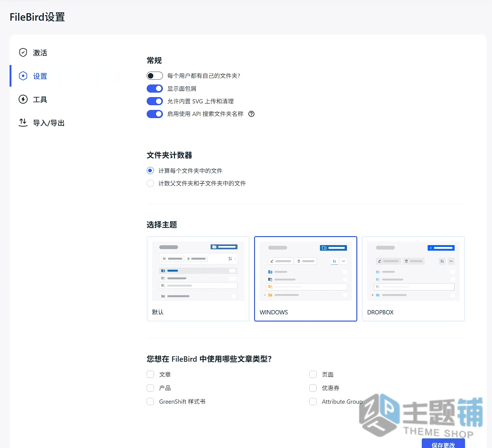Select 计算每个文件夹中的文件 radio option
This screenshot has height=448, width=492.
point(150,171)
